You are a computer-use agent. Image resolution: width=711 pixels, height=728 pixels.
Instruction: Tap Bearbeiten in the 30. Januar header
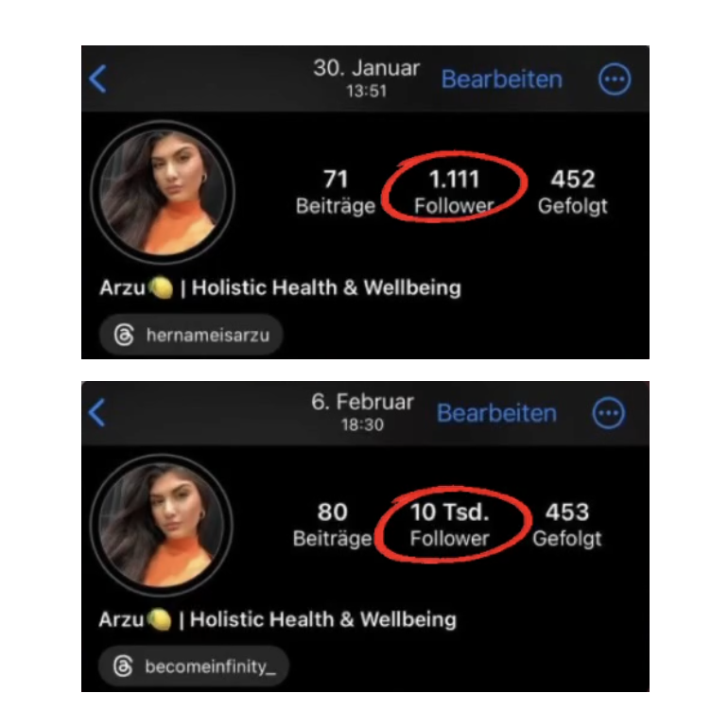[x=501, y=79]
